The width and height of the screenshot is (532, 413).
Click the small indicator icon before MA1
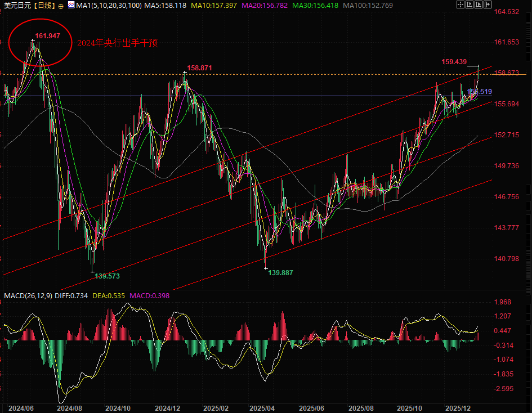coord(71,5)
